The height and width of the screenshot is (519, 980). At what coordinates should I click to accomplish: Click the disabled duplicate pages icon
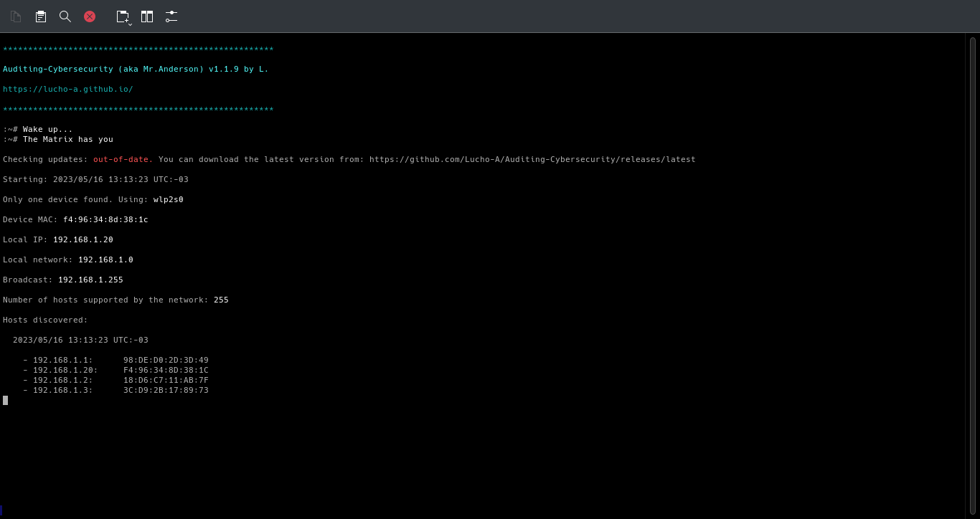click(x=16, y=16)
